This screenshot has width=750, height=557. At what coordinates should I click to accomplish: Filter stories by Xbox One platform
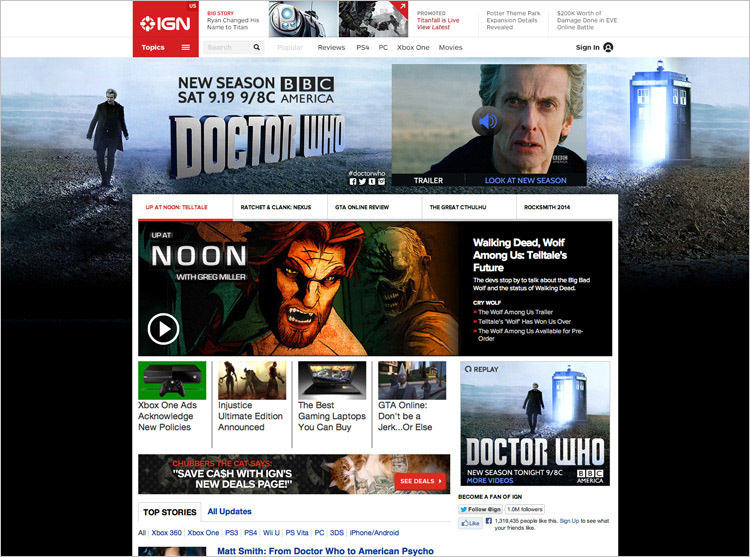pyautogui.click(x=203, y=533)
